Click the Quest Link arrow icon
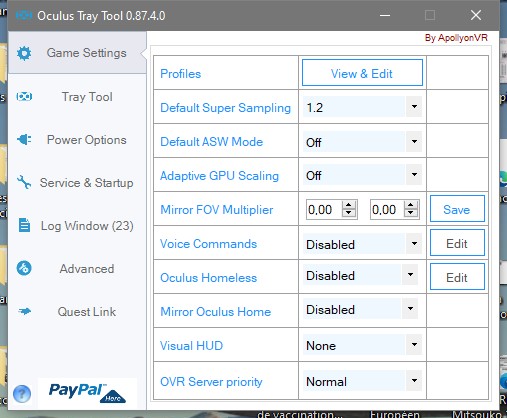This screenshot has height=418, width=507. 25,312
